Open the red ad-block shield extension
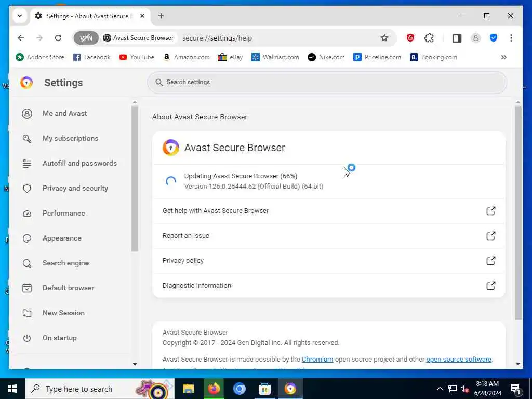This screenshot has width=532, height=399. click(x=410, y=38)
